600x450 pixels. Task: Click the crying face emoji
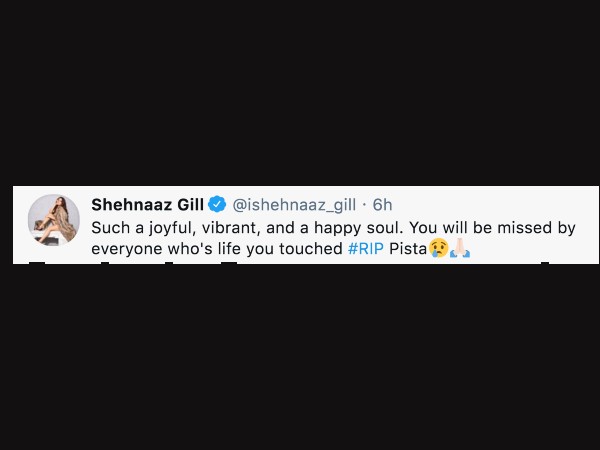pos(439,248)
